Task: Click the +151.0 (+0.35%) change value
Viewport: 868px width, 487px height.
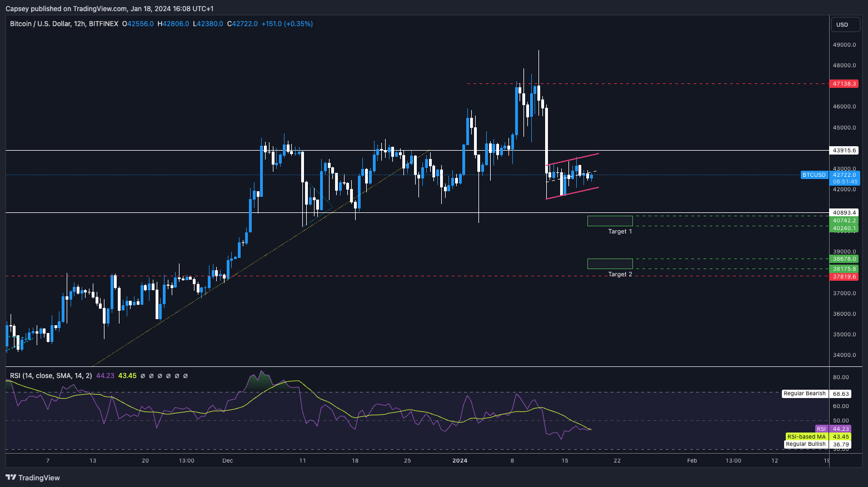Action: (287, 24)
